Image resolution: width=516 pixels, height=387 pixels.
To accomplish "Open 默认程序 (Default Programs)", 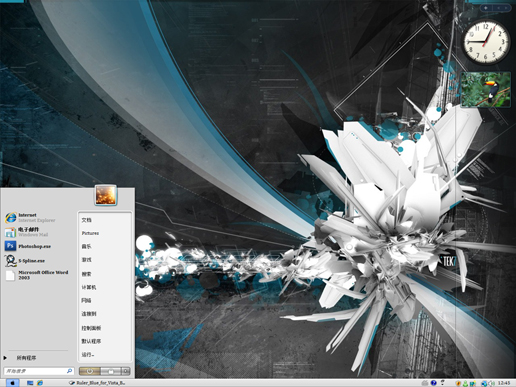I will point(91,341).
